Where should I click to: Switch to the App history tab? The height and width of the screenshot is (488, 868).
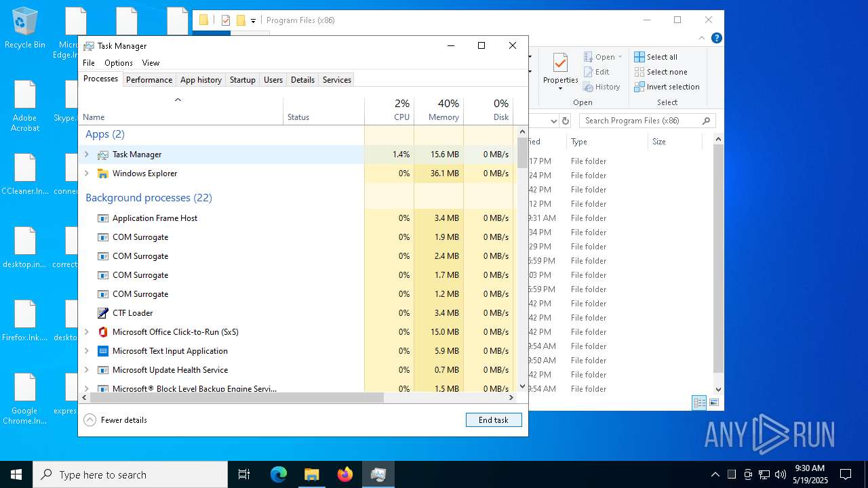[x=201, y=80]
